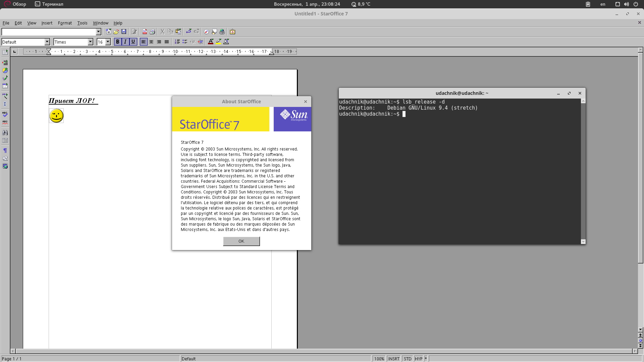This screenshot has width=644, height=362.
Task: Open the Hyperlink dialog icon
Action: [x=222, y=32]
